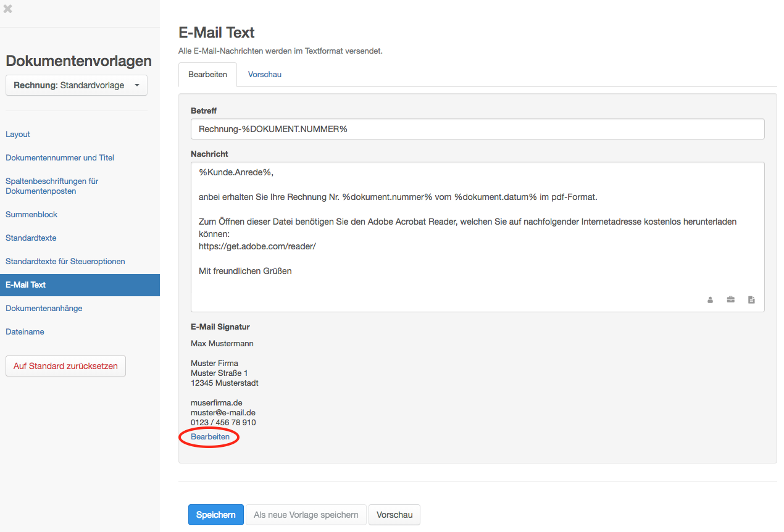
Task: Click the document placeholder icon in Nachricht
Action: click(x=751, y=300)
